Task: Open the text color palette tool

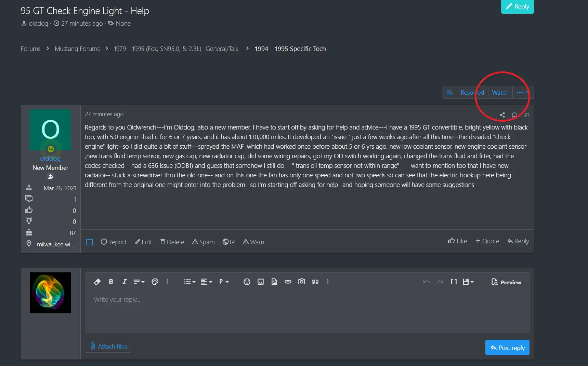Action: 155,282
